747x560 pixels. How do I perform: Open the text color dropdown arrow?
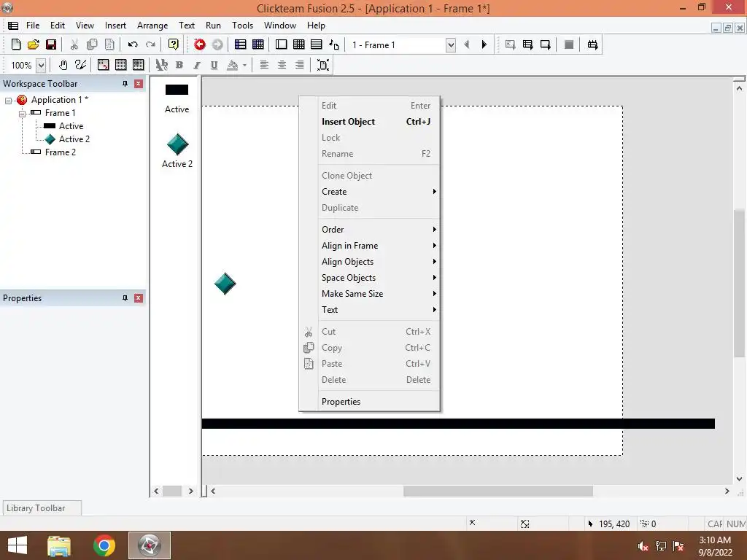point(244,65)
